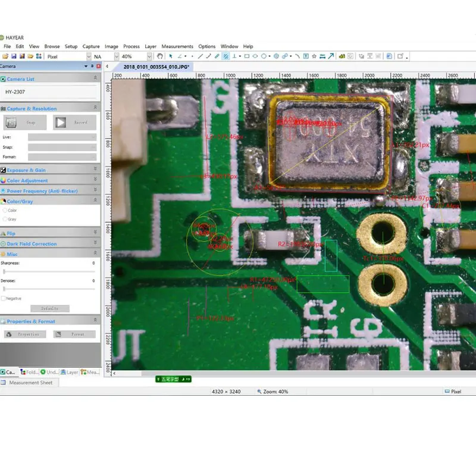Click the scale bar toolbar icon
The width and height of the screenshot is (476, 476).
tap(322, 56)
